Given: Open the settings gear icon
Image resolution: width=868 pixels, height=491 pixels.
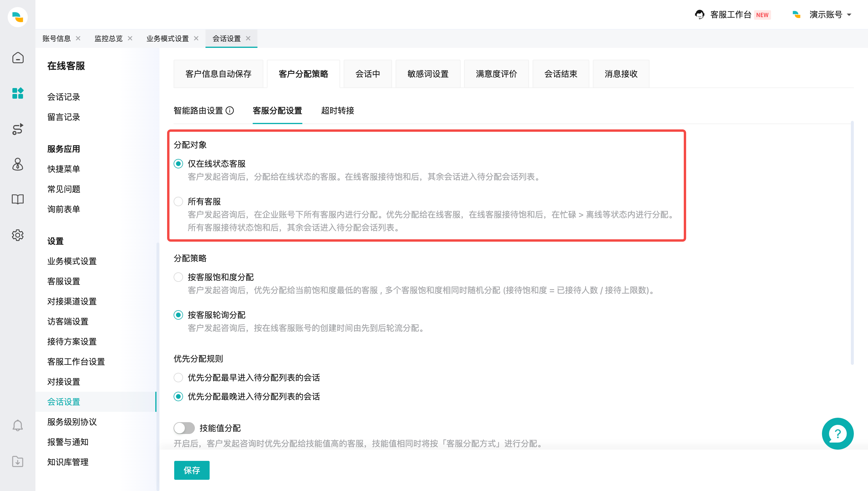Looking at the screenshot, I should point(17,235).
